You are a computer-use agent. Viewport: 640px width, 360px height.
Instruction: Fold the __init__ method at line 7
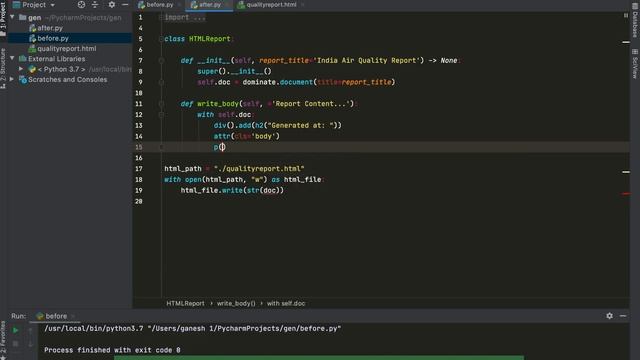coord(161,60)
